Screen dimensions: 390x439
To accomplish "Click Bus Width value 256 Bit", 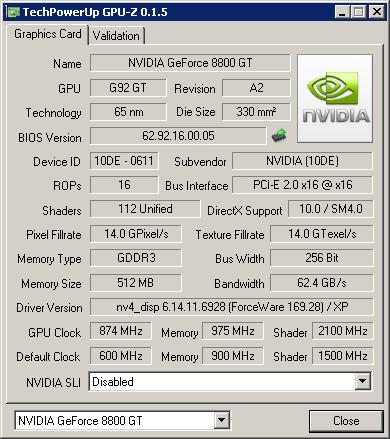I will pyautogui.click(x=322, y=258).
